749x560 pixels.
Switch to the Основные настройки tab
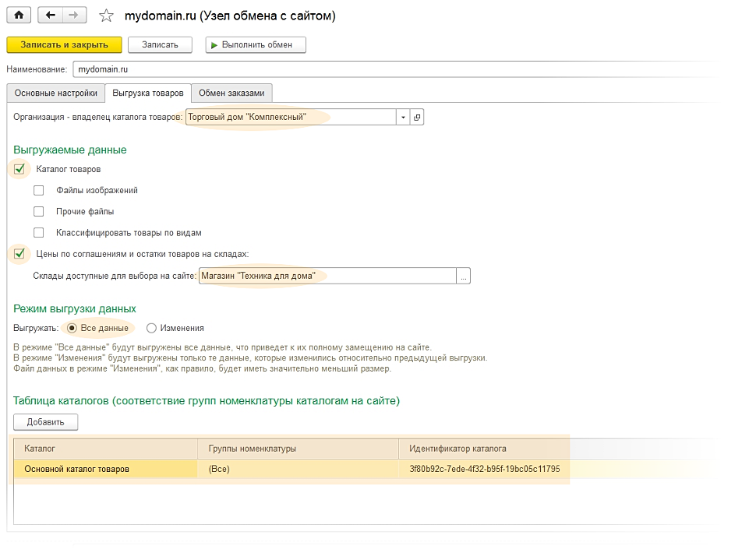(55, 93)
